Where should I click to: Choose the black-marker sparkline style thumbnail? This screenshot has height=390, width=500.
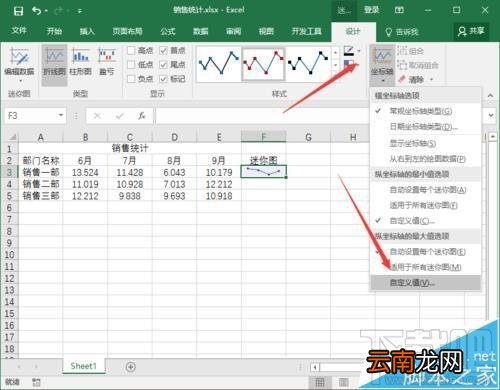(308, 64)
